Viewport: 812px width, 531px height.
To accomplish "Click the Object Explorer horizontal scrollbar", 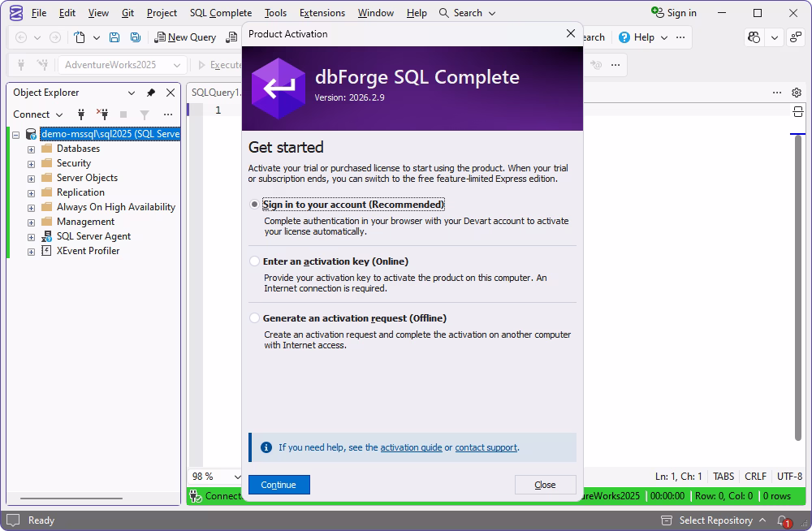I will (x=71, y=499).
